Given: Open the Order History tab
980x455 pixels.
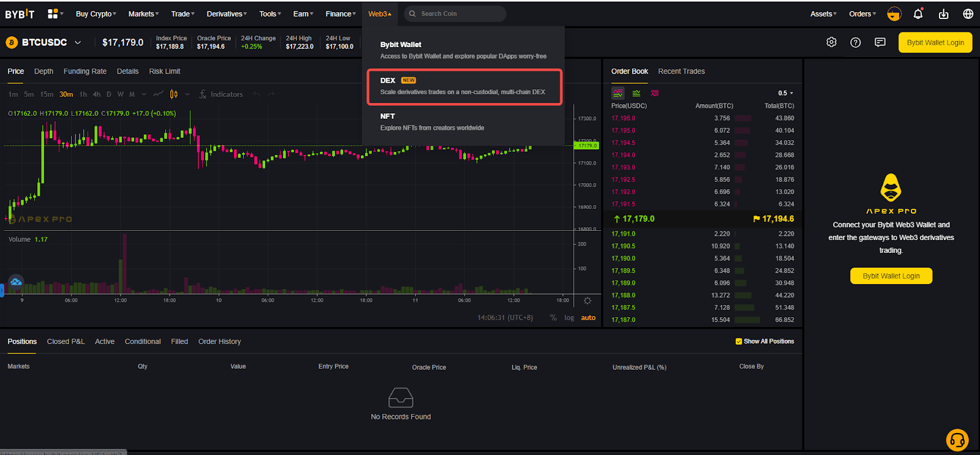Looking at the screenshot, I should pos(219,341).
